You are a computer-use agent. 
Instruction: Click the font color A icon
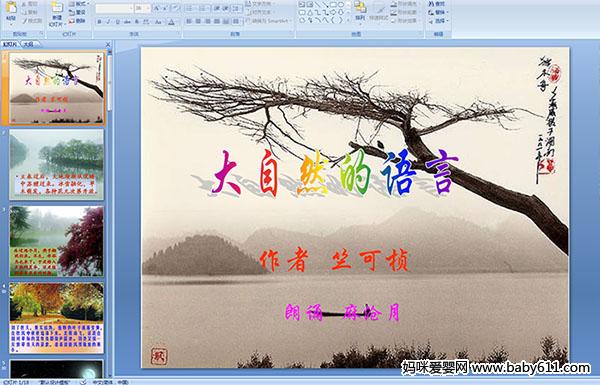tap(171, 22)
